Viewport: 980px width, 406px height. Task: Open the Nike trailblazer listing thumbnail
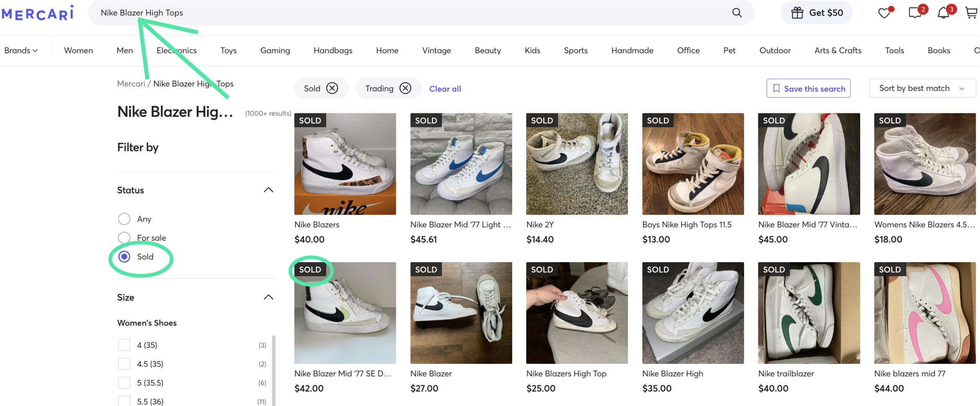click(x=808, y=313)
